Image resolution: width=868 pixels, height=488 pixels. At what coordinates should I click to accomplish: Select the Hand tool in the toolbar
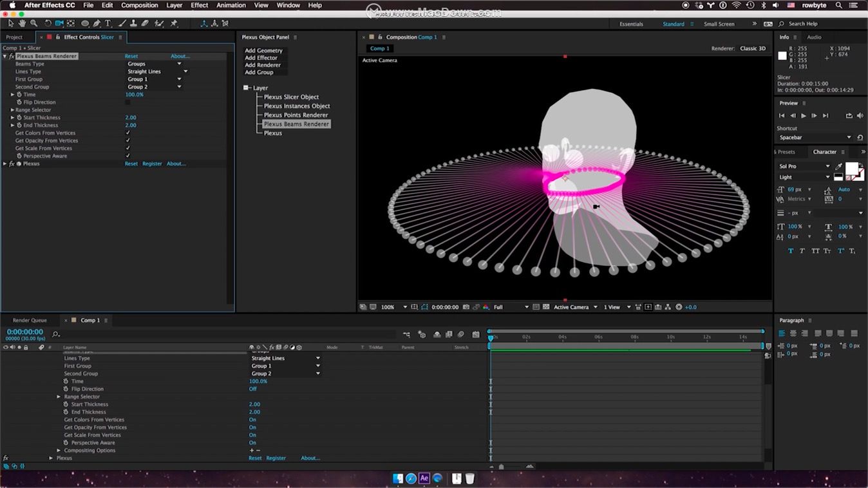(x=22, y=23)
